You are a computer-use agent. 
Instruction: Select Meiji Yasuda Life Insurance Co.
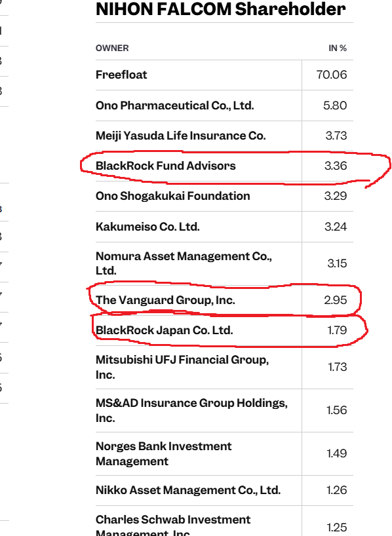(x=181, y=136)
